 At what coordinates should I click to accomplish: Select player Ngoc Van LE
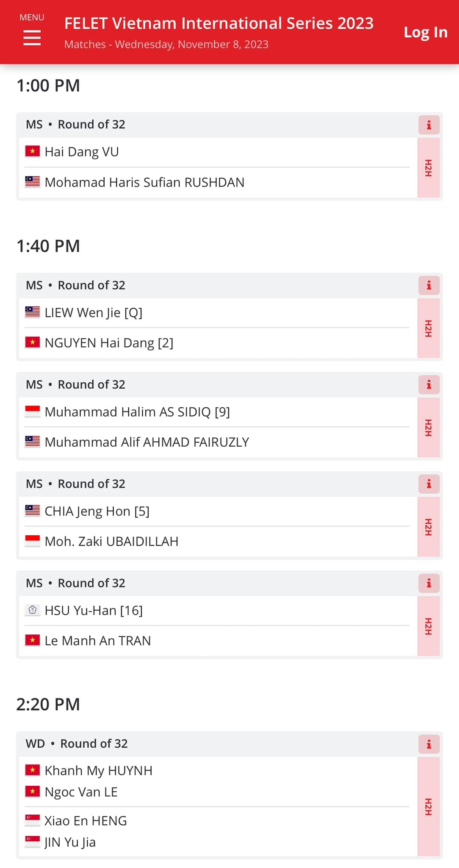point(81,792)
